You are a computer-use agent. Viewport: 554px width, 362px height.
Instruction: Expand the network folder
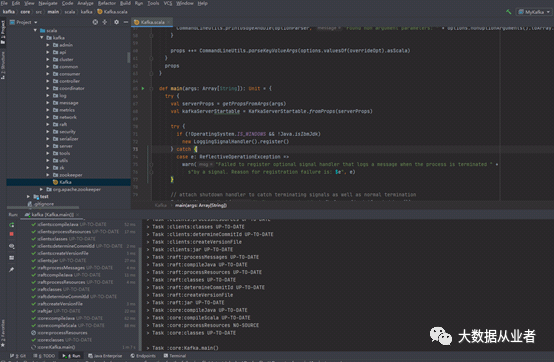point(48,117)
